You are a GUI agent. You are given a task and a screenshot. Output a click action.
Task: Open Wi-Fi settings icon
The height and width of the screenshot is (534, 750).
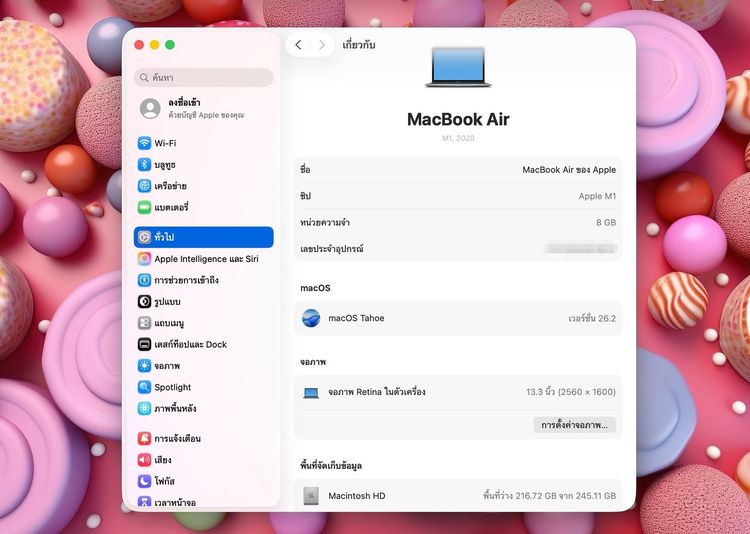point(144,143)
